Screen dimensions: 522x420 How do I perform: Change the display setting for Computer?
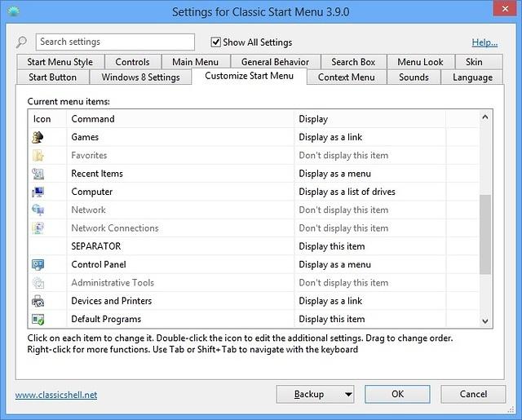[x=369, y=192]
